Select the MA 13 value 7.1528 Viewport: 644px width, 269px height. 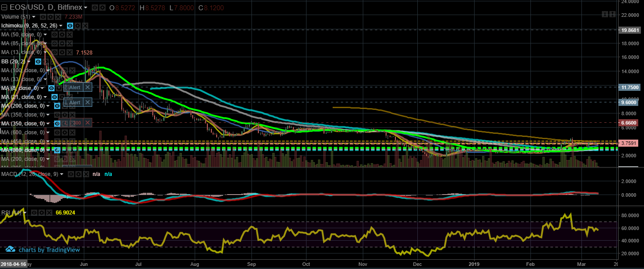click(x=84, y=52)
